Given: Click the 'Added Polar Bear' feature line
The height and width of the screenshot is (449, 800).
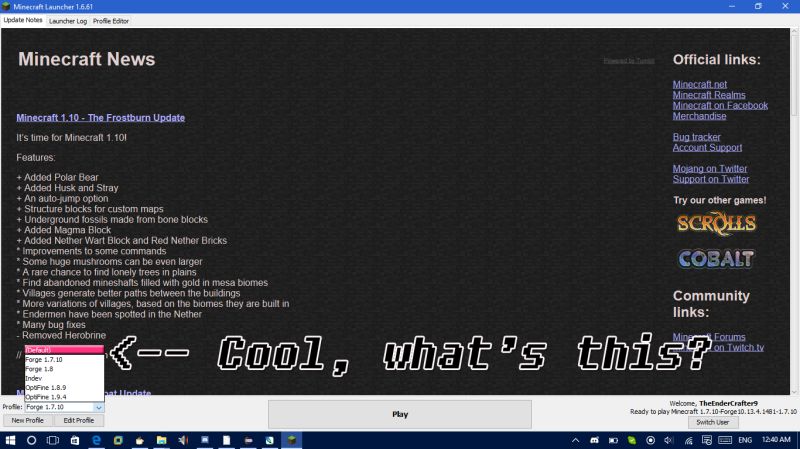Looking at the screenshot, I should pyautogui.click(x=57, y=178).
